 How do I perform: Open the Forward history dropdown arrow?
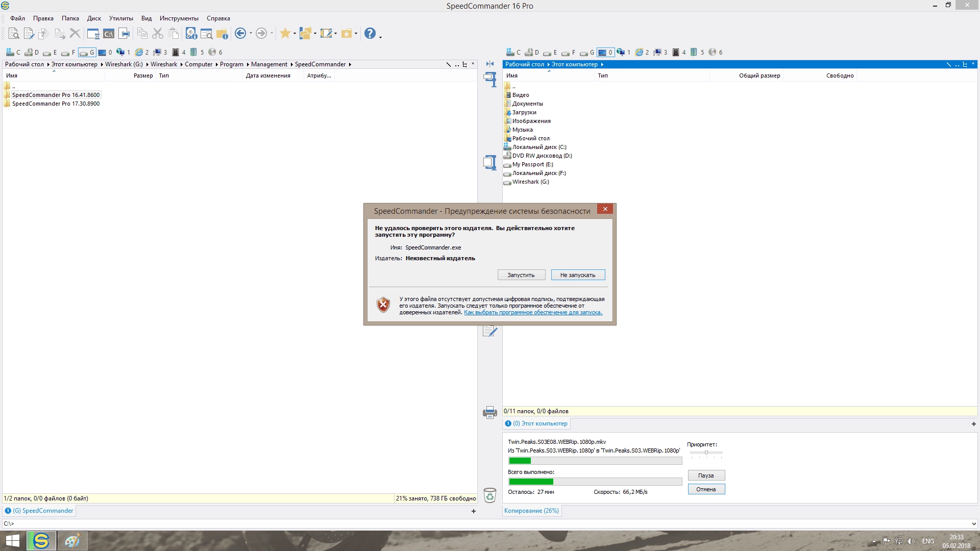pos(272,34)
